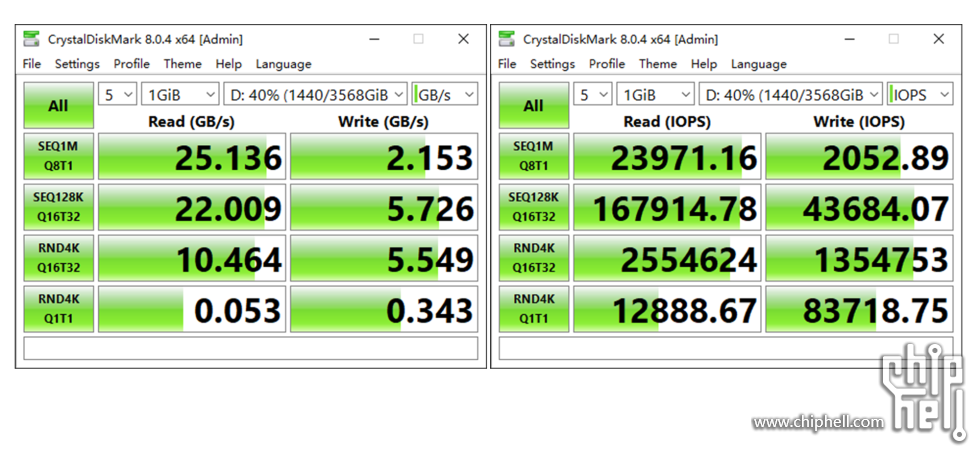This screenshot has height=457, width=980.
Task: Click SEQ128K read result 22.009
Action: pos(192,208)
